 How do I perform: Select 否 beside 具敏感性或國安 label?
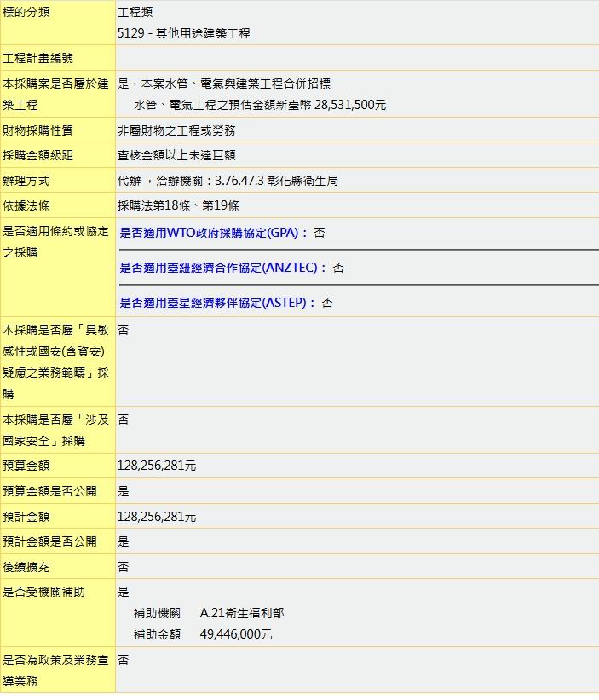[123, 330]
